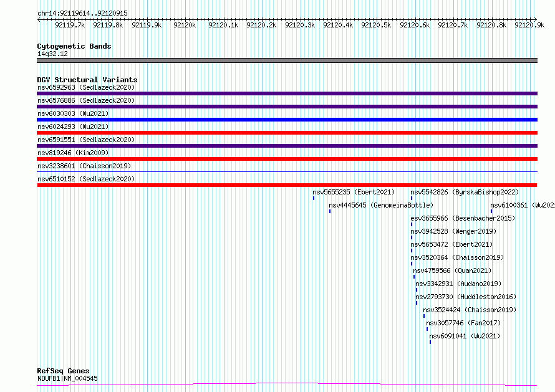Click the blue marker under nsv3524424
This screenshot has height=392, width=555.
coord(423,316)
